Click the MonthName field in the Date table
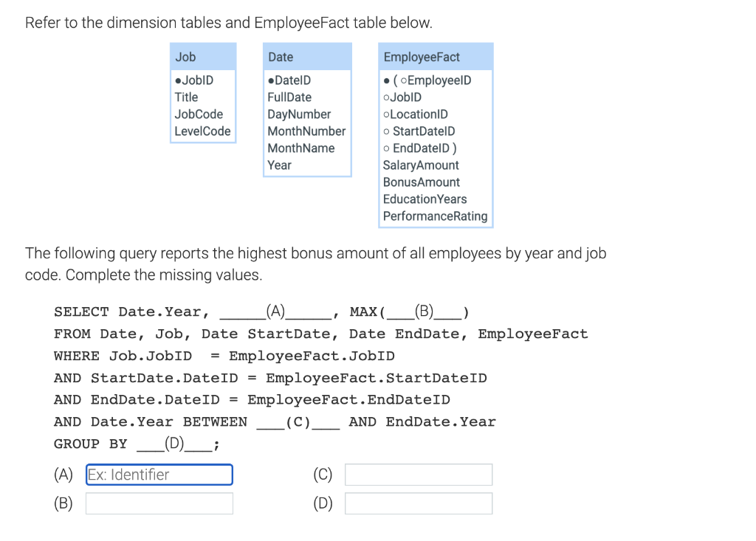This screenshot has width=756, height=541. (298, 148)
